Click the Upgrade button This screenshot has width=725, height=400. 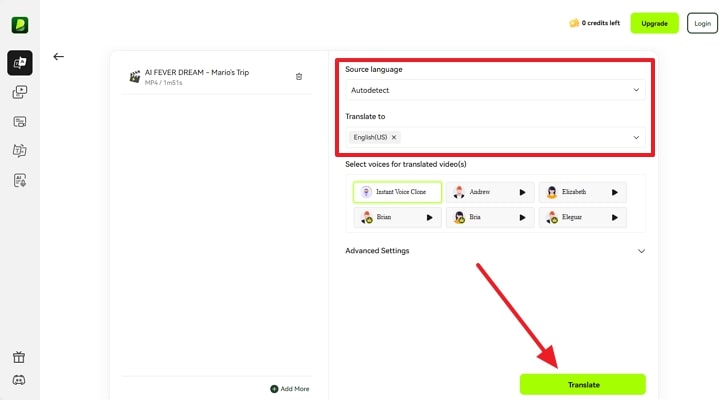(x=654, y=23)
